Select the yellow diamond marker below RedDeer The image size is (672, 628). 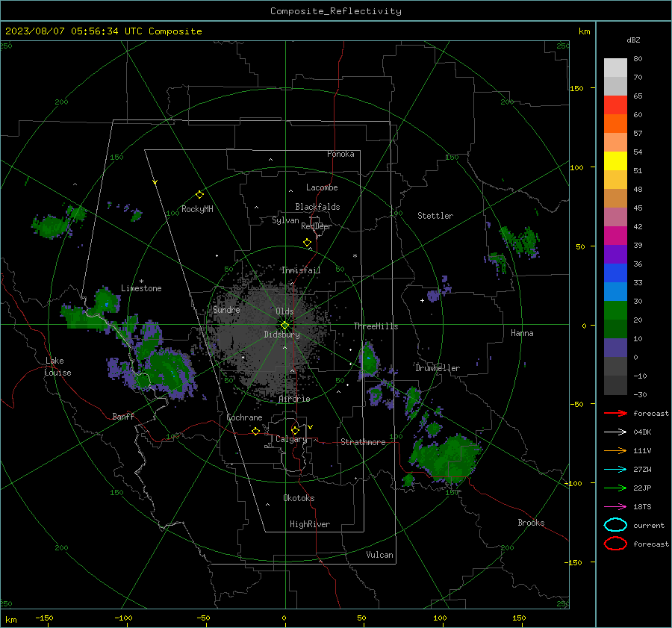pos(308,243)
